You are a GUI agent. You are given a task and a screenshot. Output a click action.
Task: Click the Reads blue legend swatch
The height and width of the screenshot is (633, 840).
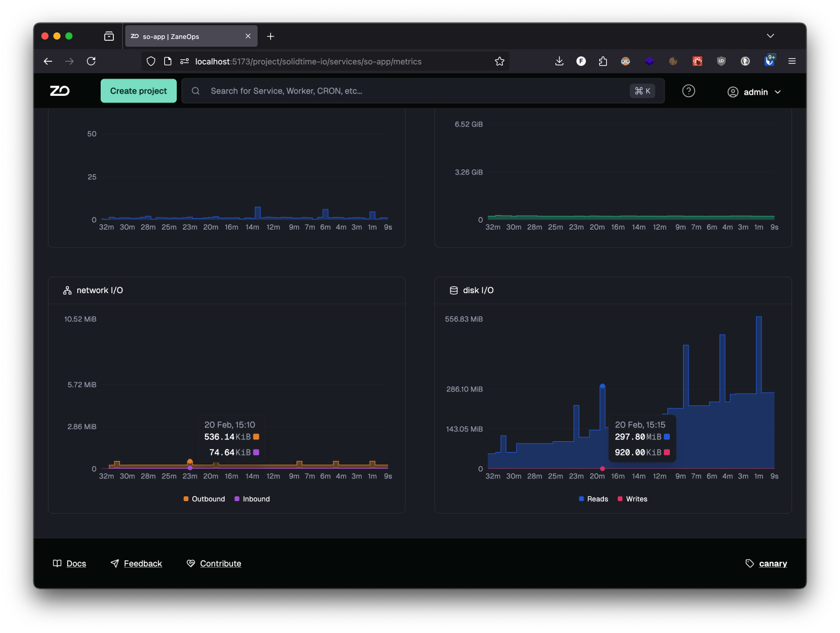[x=581, y=499]
